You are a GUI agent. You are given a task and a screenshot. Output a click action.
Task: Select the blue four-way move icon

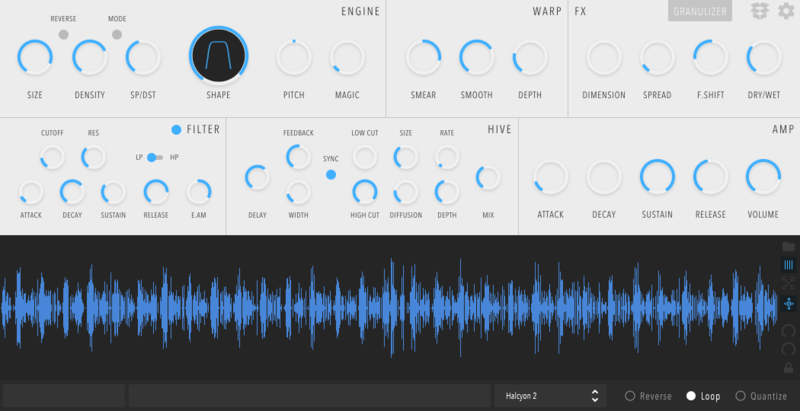(789, 303)
